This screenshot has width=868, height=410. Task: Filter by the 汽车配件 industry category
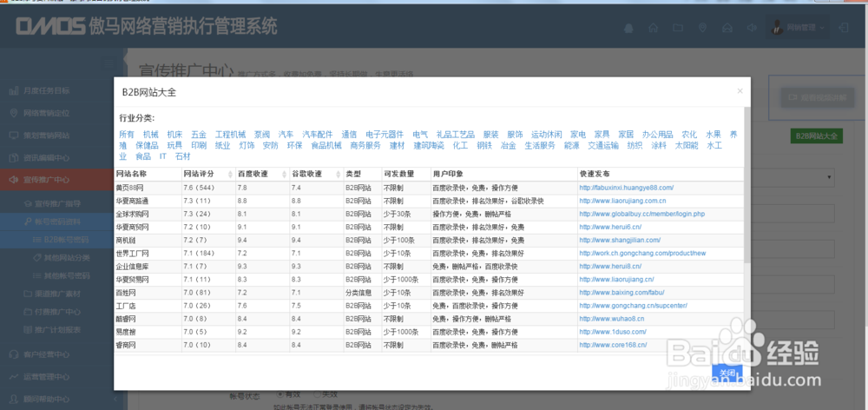[317, 135]
